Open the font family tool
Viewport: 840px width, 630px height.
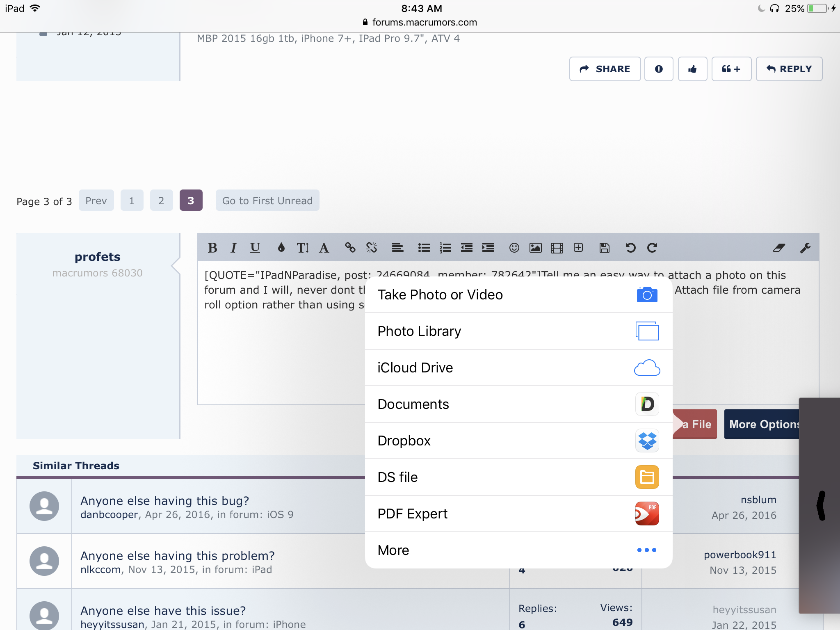click(x=324, y=248)
